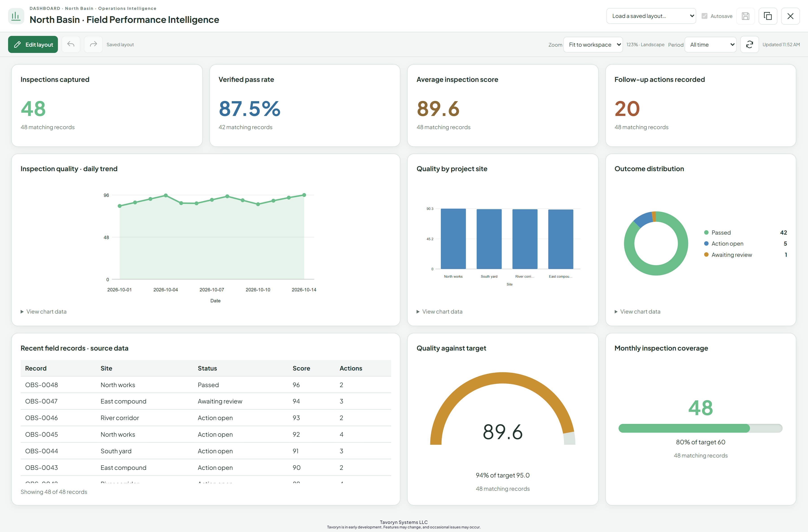
Task: Click the Edit layout button
Action: 33,44
